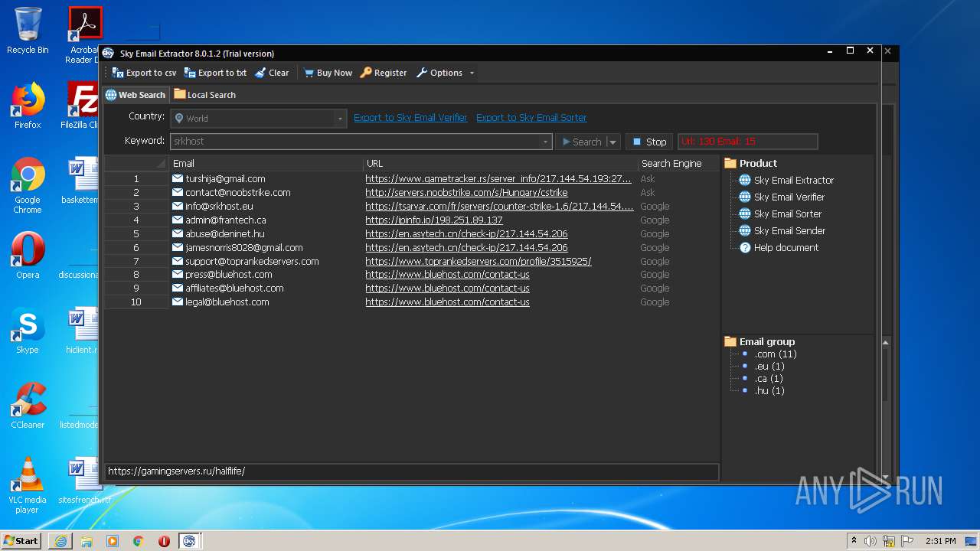Screen dimensions: 980x551
Task: Click Export to txt toolbar button
Action: click(215, 73)
